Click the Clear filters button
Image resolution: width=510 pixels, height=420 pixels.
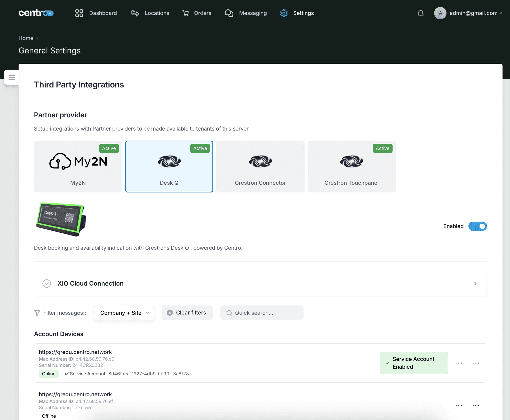tap(187, 313)
